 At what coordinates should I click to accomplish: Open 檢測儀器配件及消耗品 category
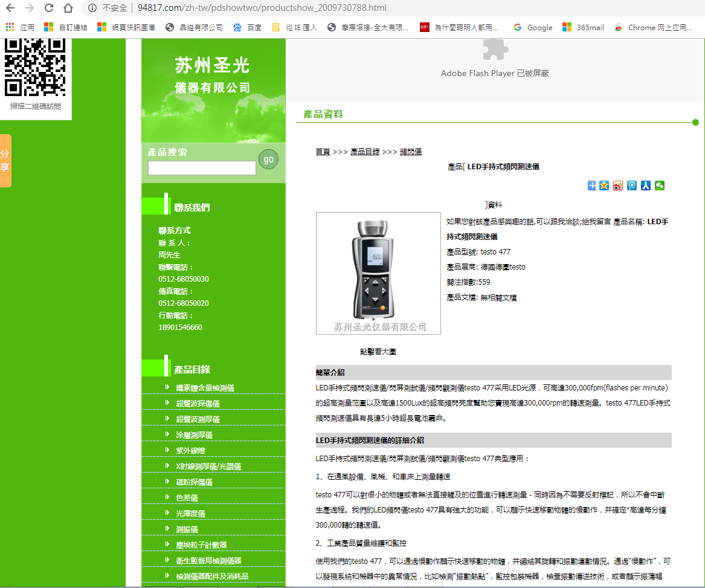click(x=212, y=577)
